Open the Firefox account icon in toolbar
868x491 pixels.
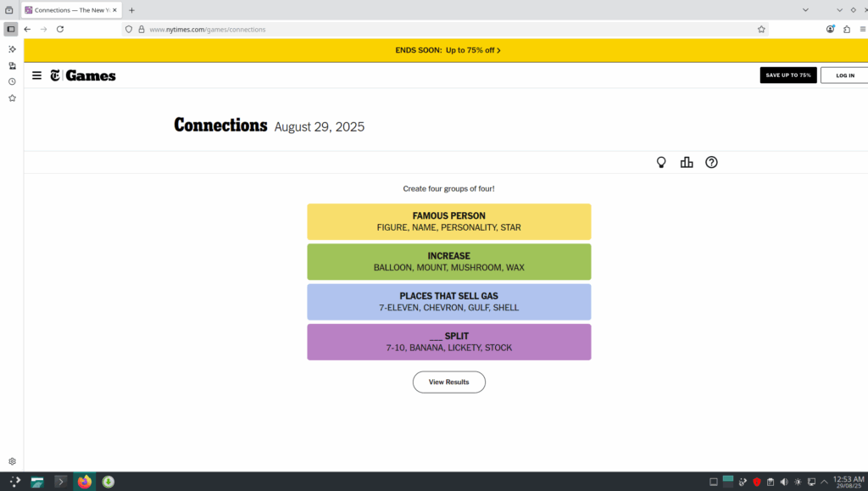point(830,28)
